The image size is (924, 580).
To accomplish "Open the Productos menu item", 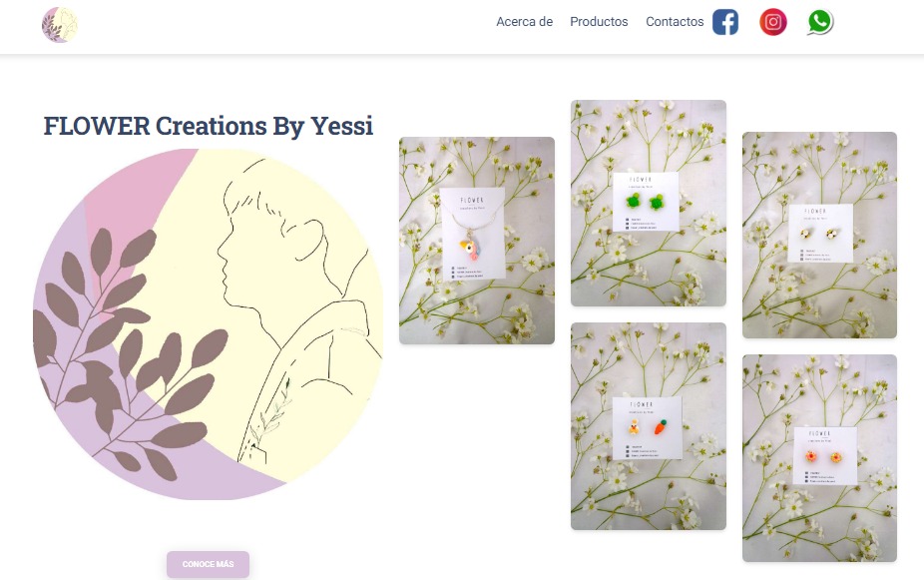I will 599,22.
